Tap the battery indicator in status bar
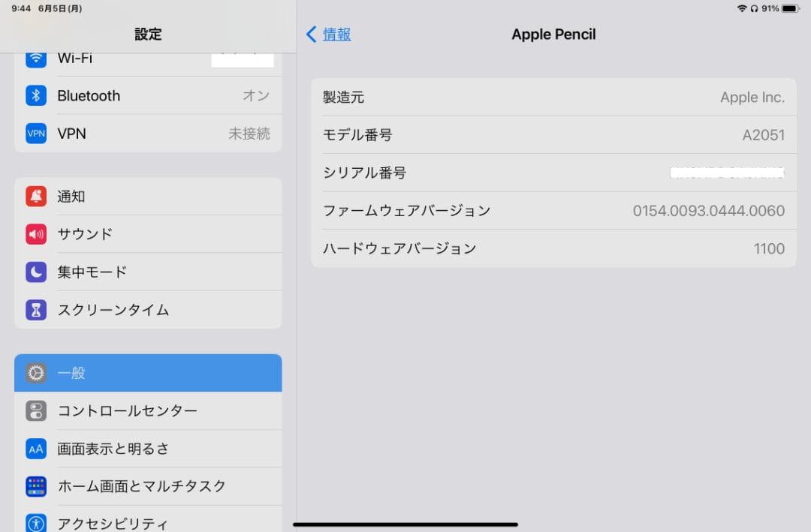811x532 pixels. click(x=792, y=10)
